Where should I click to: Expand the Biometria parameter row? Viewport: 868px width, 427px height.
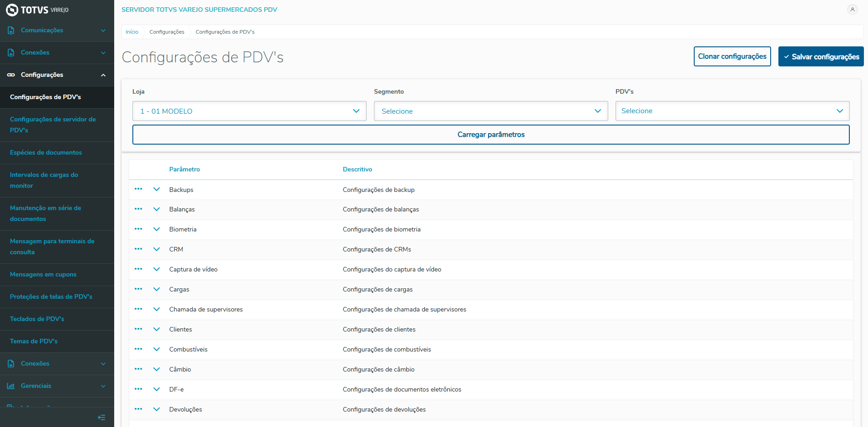tap(156, 229)
